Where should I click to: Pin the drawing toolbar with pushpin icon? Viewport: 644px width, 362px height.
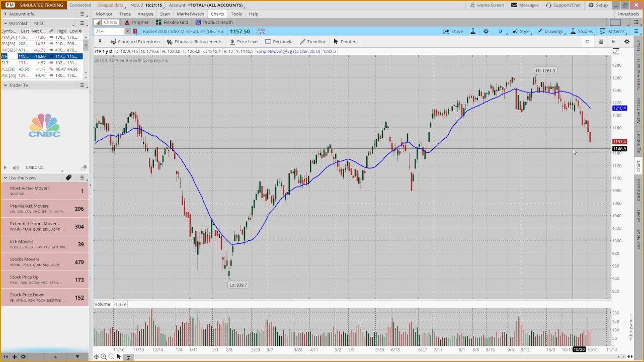click(x=100, y=42)
